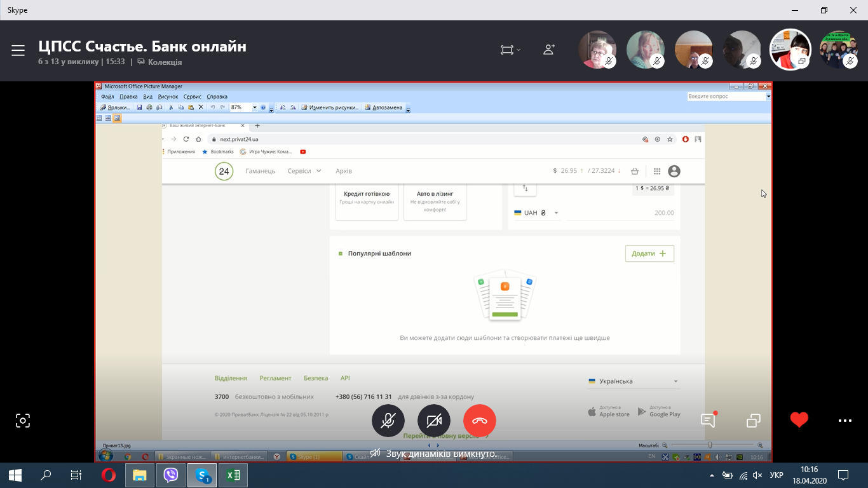Open the Українська language dropdown
Screen dimensions: 868x488
pyautogui.click(x=634, y=381)
